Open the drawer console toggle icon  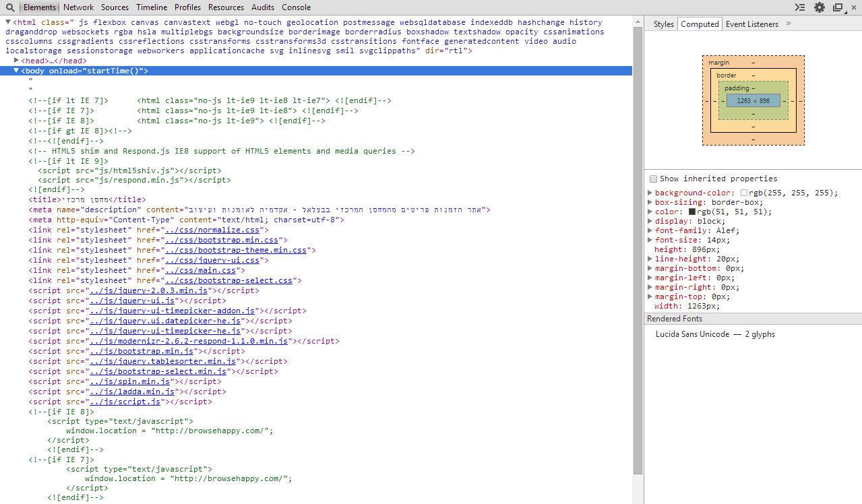(800, 7)
